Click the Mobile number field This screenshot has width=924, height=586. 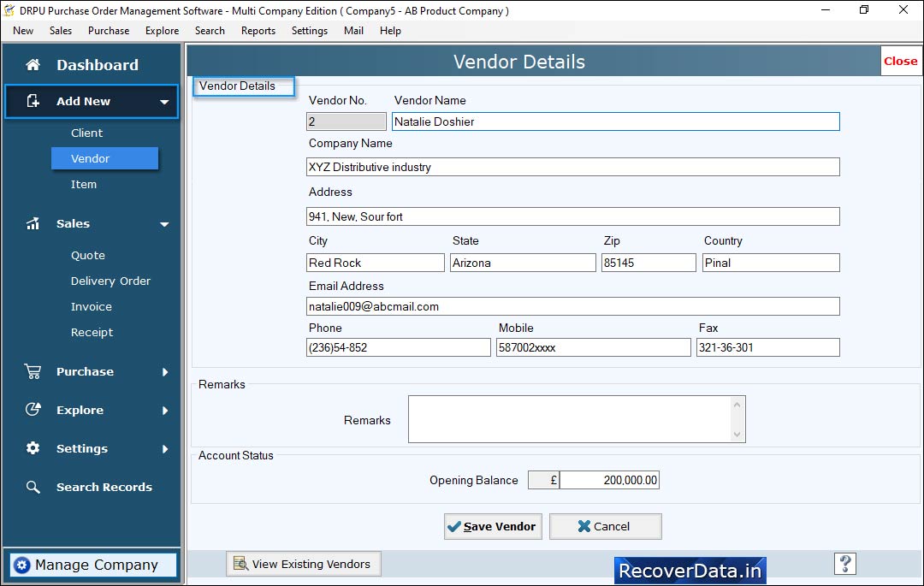click(x=594, y=347)
